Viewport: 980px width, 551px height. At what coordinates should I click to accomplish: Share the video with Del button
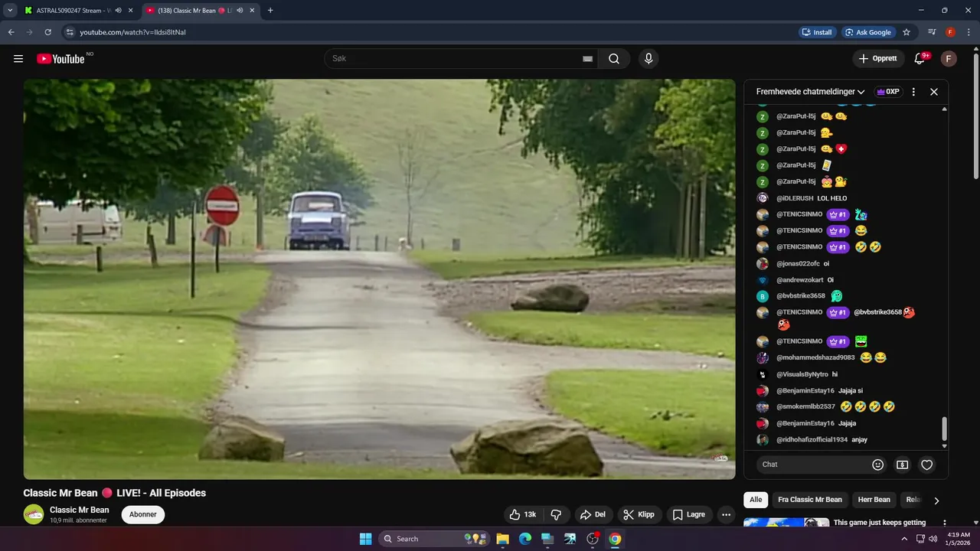pos(593,514)
